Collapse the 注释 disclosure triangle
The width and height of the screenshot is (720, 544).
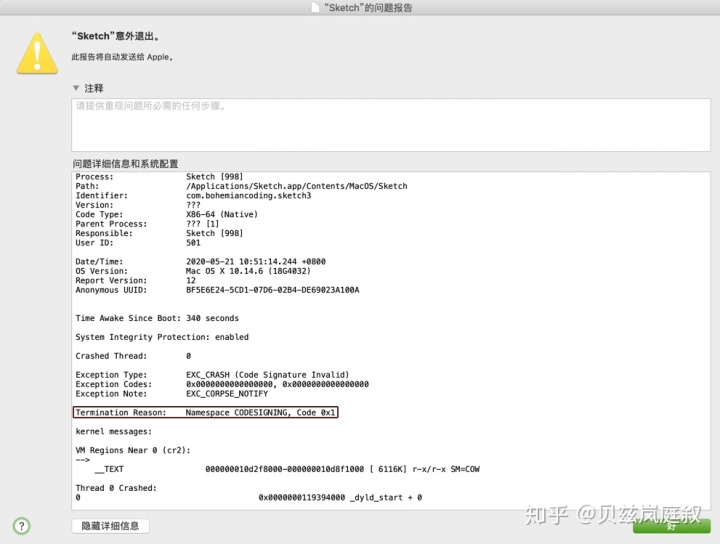[76, 88]
